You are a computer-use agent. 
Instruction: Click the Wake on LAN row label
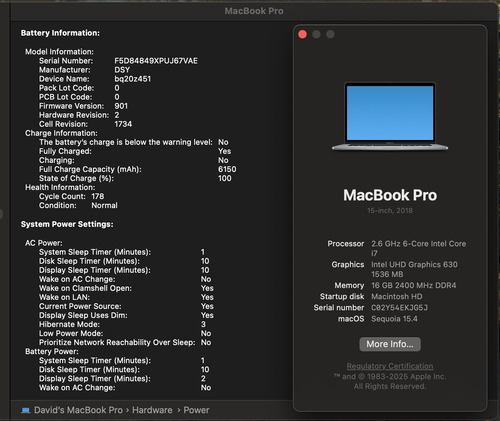tap(64, 297)
